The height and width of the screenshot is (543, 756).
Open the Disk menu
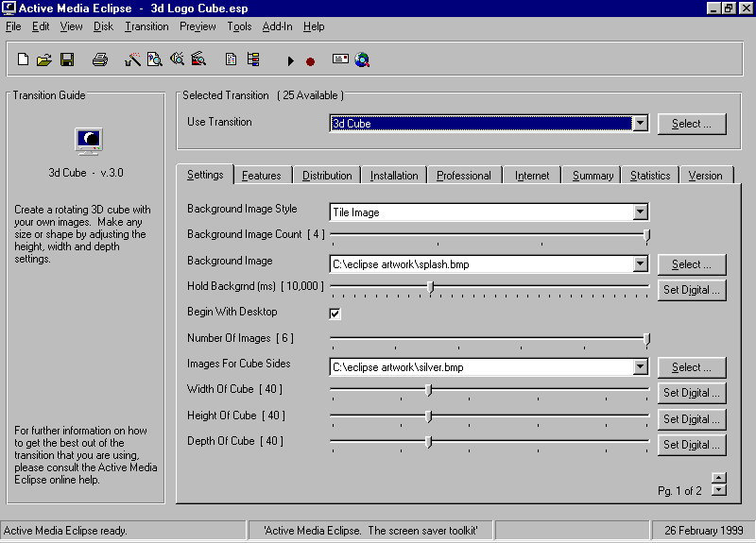pyautogui.click(x=103, y=26)
